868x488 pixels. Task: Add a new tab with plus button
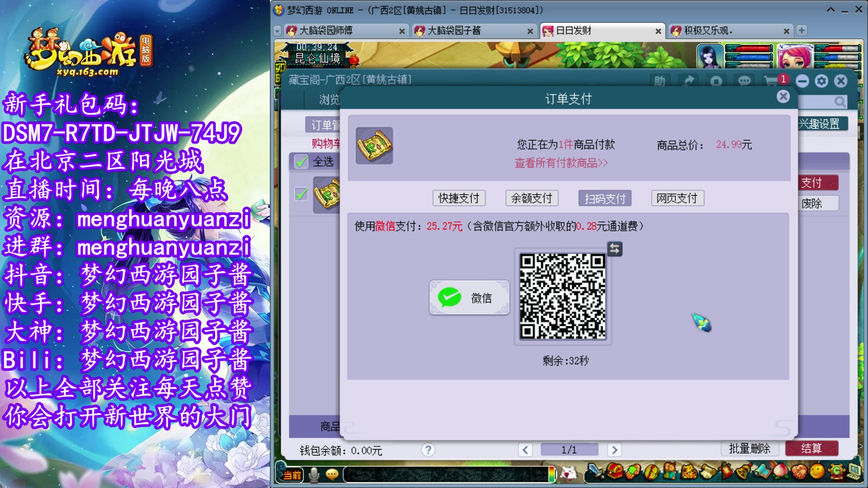point(802,30)
